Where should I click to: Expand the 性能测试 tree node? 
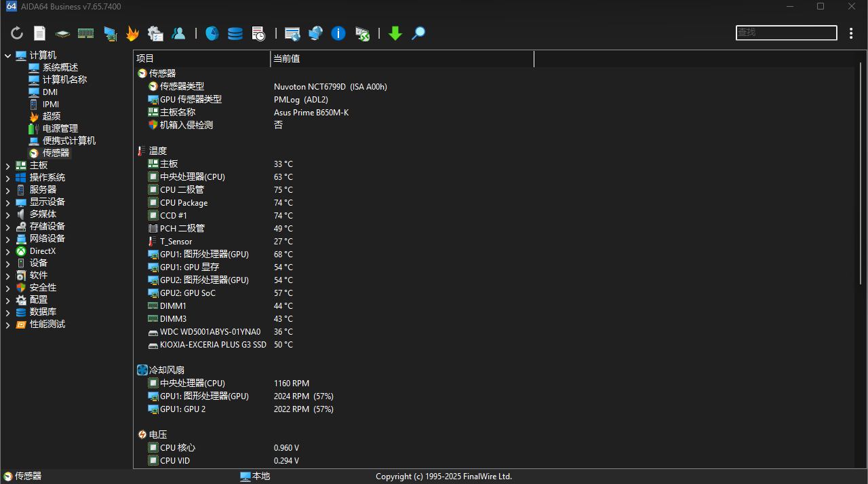coord(8,324)
